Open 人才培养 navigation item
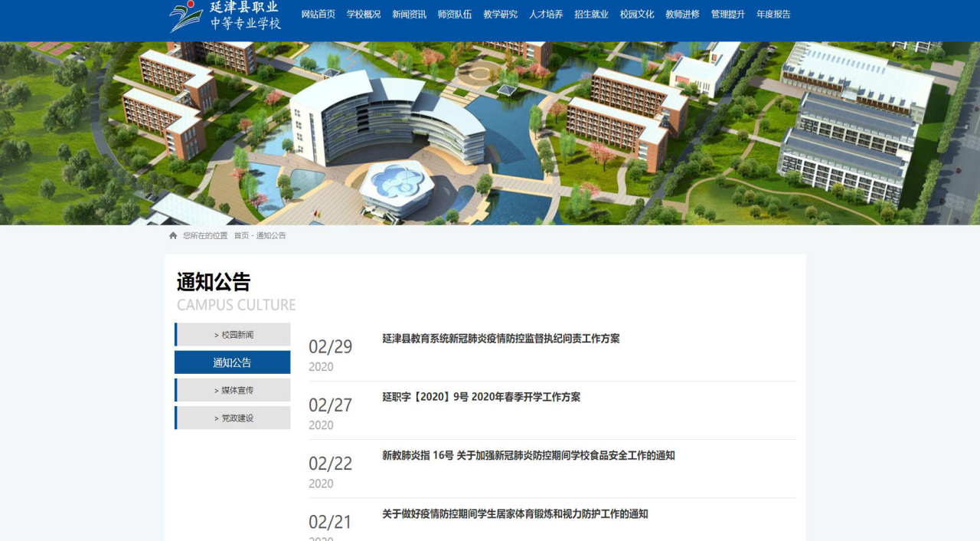Image resolution: width=980 pixels, height=541 pixels. (546, 15)
